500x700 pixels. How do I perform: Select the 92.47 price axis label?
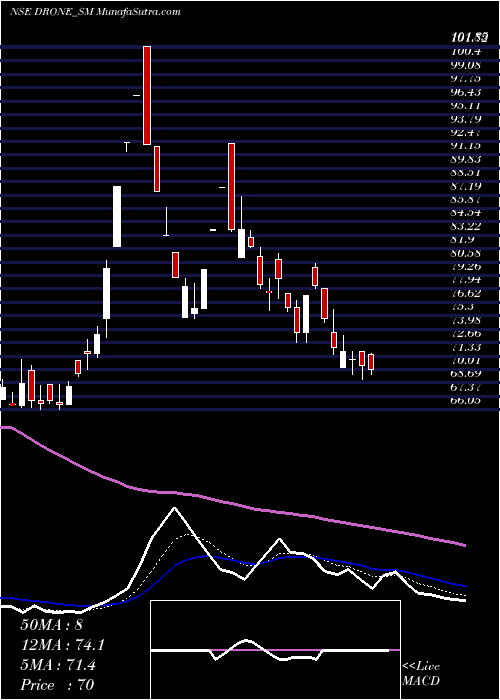coord(465,132)
